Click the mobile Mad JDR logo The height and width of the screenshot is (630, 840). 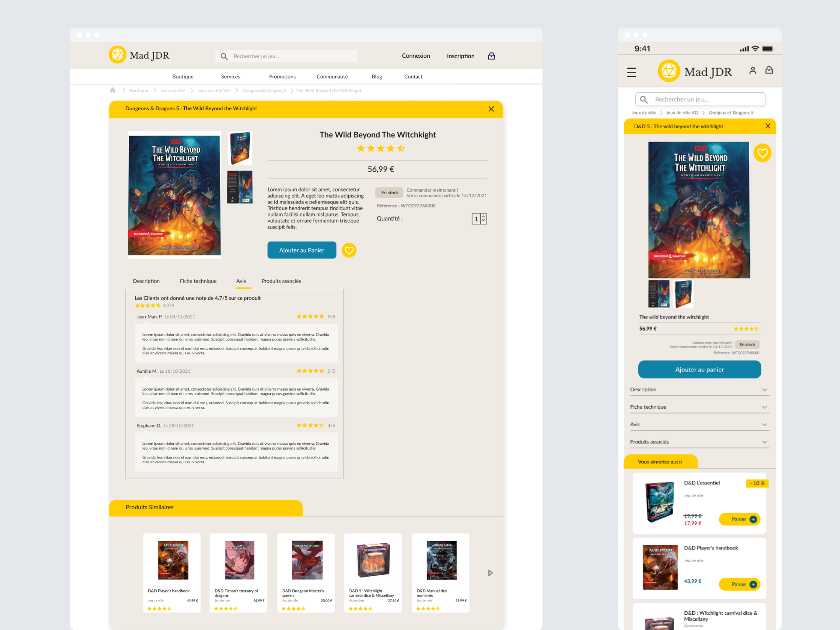[x=695, y=71]
